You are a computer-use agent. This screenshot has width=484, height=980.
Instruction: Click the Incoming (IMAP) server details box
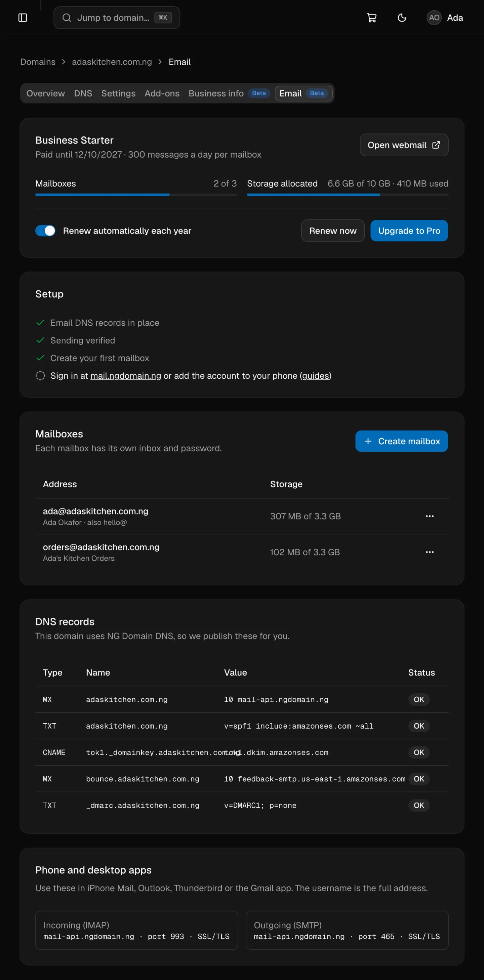pos(136,930)
